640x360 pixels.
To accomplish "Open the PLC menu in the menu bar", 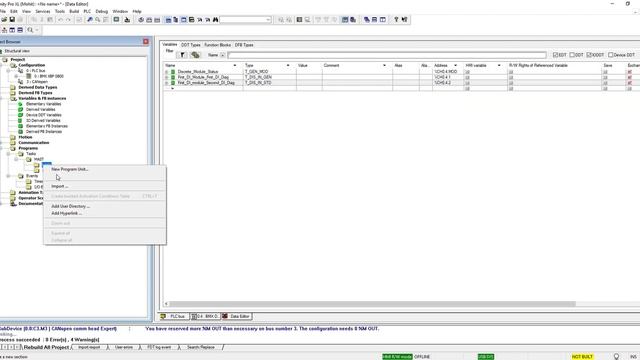I will click(x=87, y=11).
